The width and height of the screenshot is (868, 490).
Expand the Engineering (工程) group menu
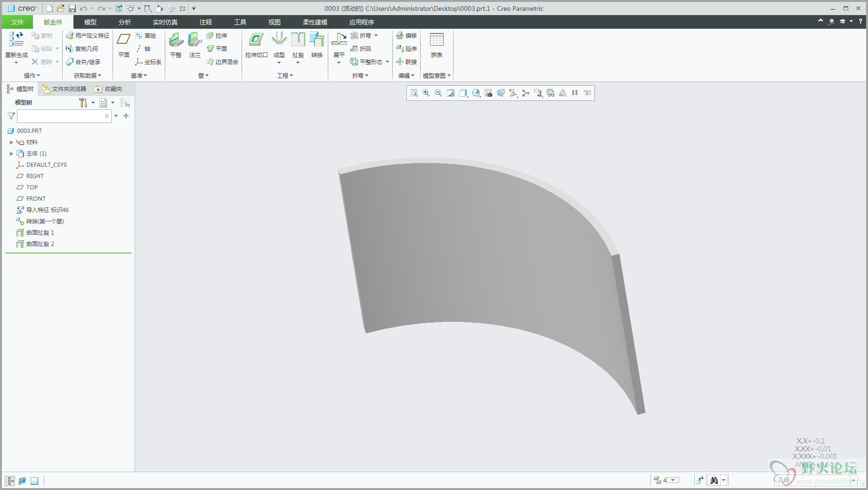tap(285, 76)
